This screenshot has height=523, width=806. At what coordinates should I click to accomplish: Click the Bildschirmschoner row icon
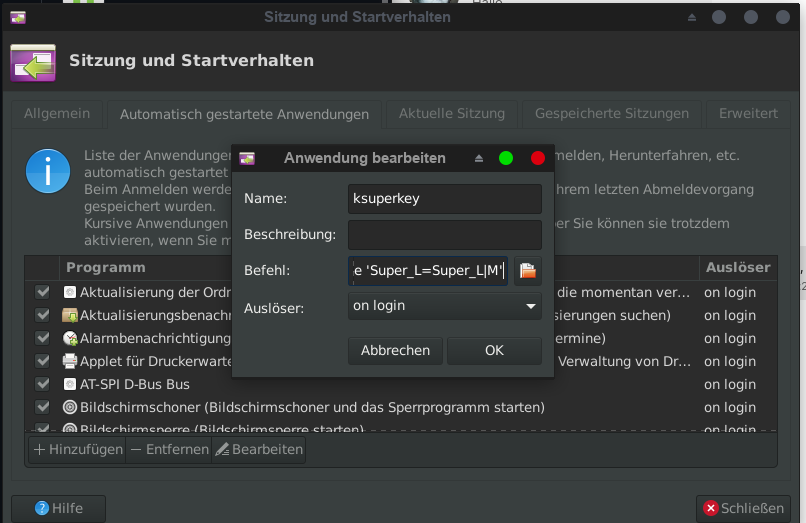tap(70, 407)
